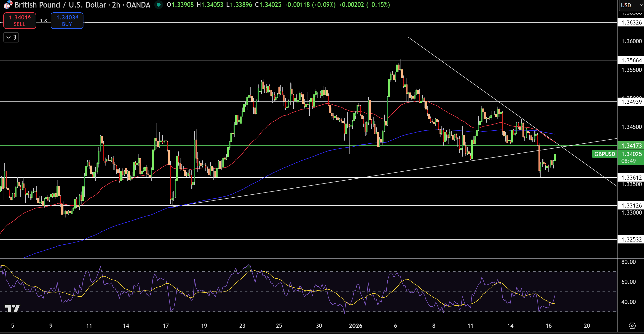Click the SELL button at 1.34016
This screenshot has width=644, height=334.
pos(20,21)
